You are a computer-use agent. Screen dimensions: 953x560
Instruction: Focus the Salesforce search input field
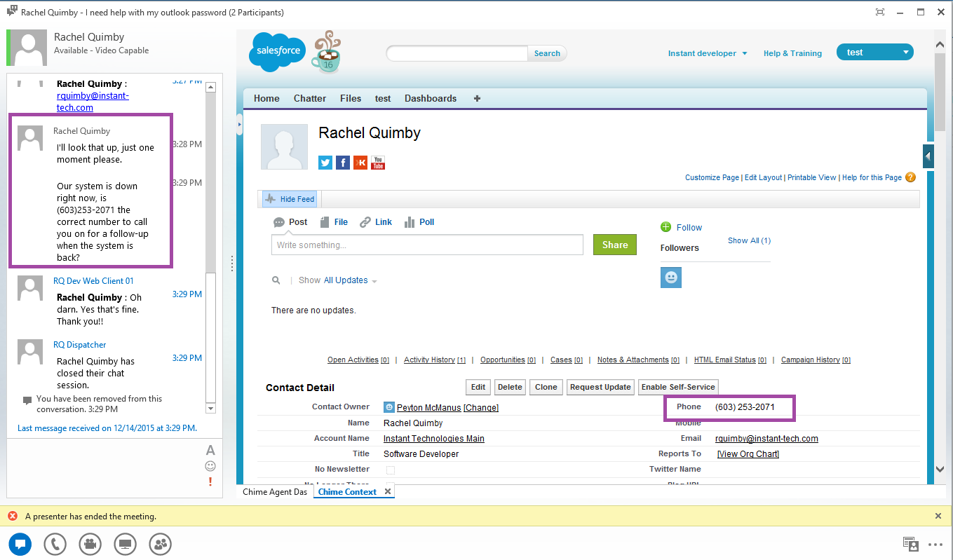click(457, 53)
